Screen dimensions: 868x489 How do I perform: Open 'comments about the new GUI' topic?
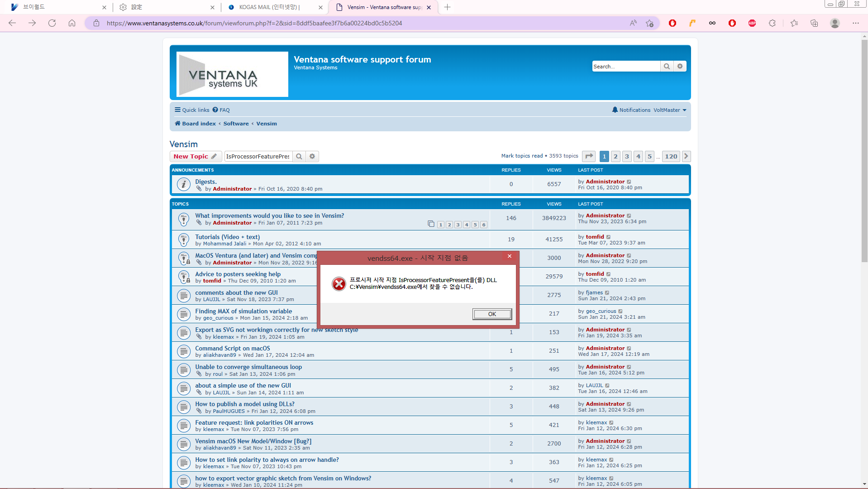point(236,292)
